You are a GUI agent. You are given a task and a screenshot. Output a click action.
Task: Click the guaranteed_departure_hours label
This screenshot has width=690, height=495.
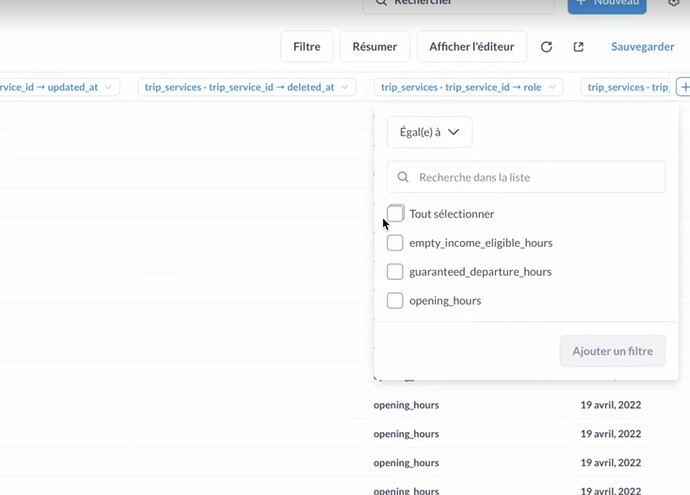[480, 272]
